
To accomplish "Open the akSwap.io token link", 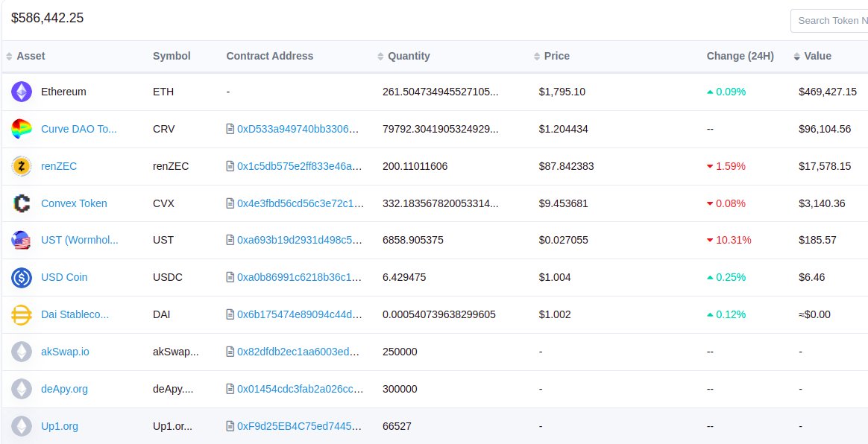I will 65,352.
